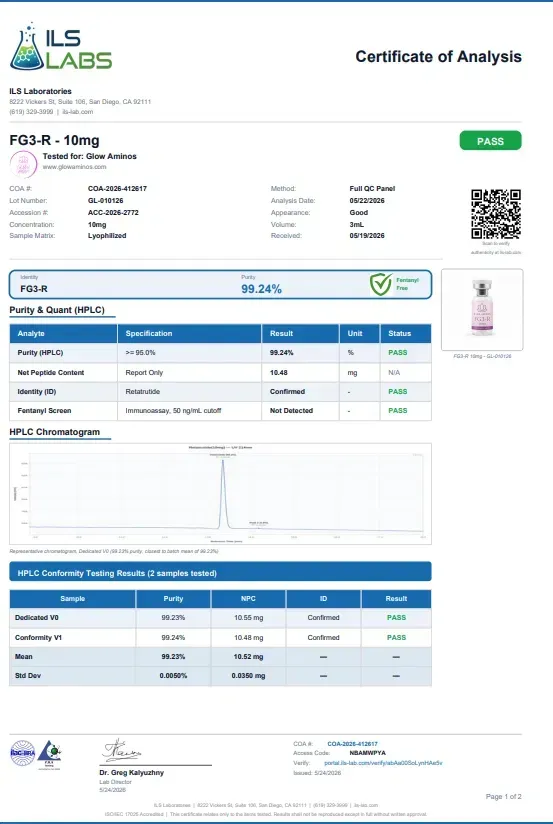The width and height of the screenshot is (553, 824).
Task: Open the www.glowaminos.com link
Action: point(74,167)
